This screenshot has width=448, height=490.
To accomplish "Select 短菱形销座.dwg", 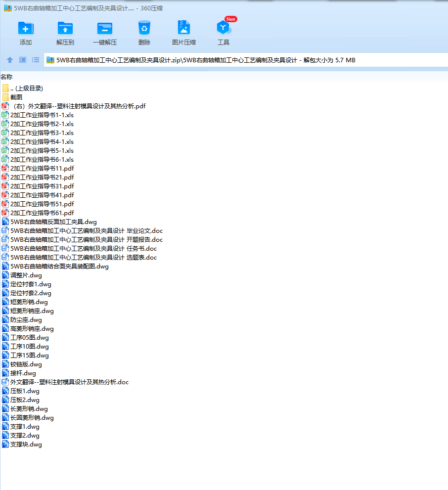I will click(x=28, y=311).
